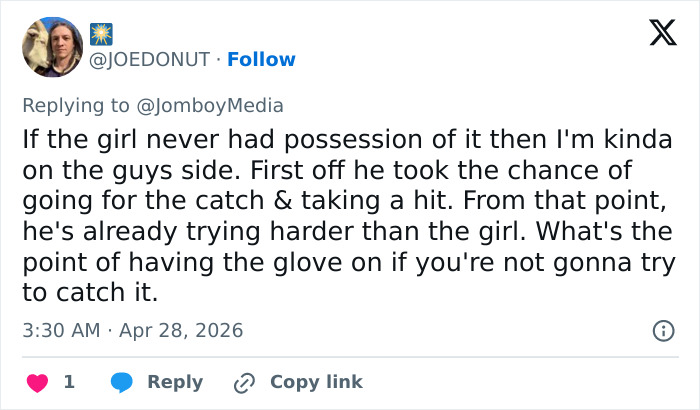The height and width of the screenshot is (410, 700).
Task: Like the tweet with the heart icon
Action: [x=36, y=382]
